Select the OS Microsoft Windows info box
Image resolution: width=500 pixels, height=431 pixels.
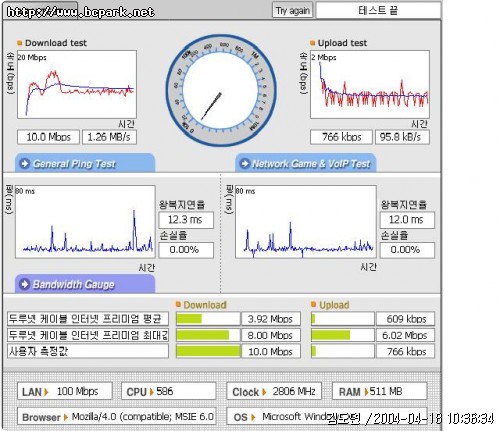coord(327,416)
